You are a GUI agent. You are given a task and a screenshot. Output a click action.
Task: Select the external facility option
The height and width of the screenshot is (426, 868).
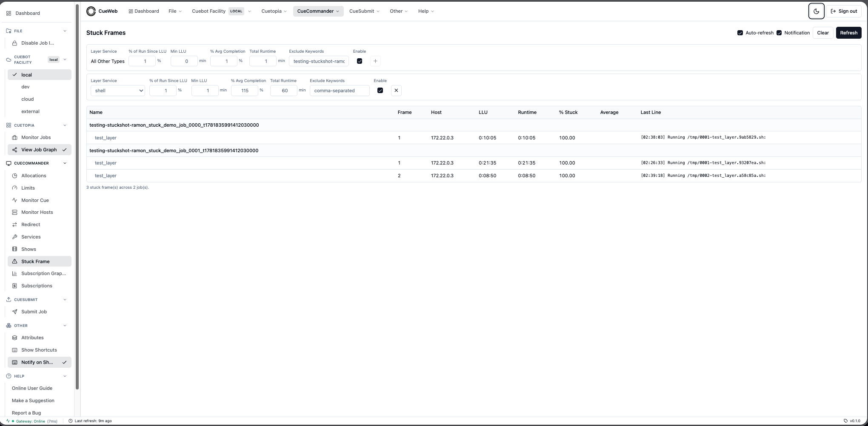click(x=40, y=111)
